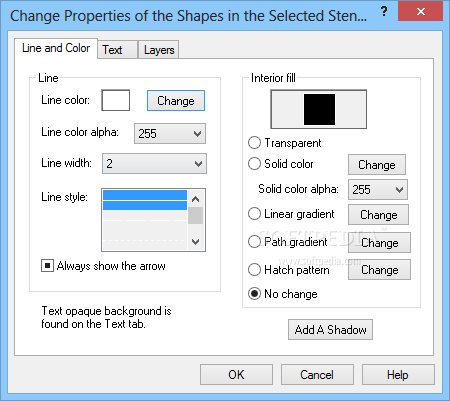Confirm changes with the OK button

[236, 375]
